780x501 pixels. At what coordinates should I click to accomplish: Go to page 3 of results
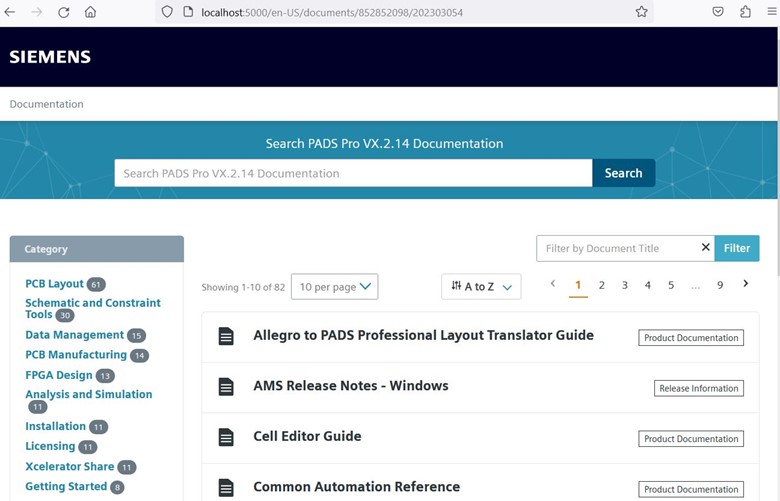pos(625,285)
